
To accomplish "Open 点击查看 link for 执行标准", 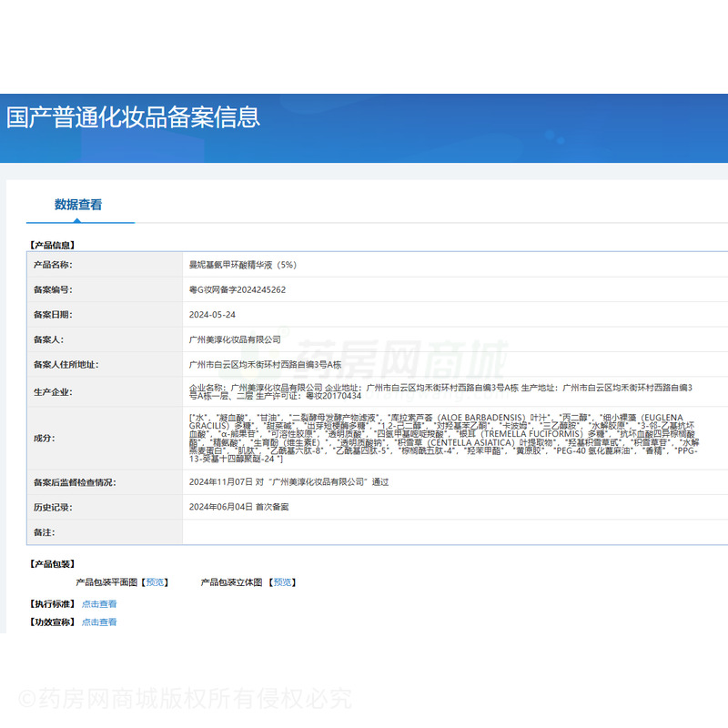I will pyautogui.click(x=99, y=604).
